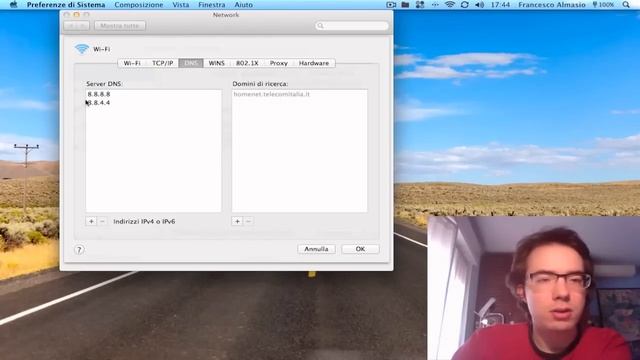
Task: Open the Aiuto menu
Action: [x=243, y=5]
